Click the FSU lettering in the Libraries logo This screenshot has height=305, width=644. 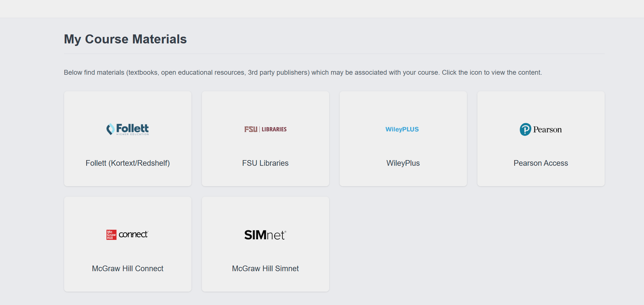[x=251, y=129]
